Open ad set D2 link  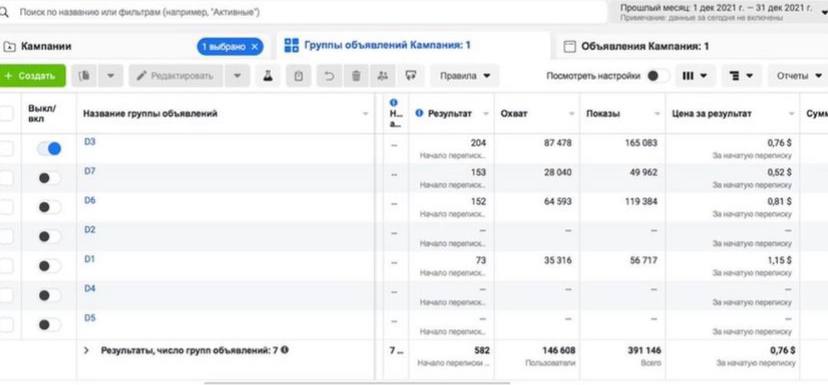pyautogui.click(x=90, y=230)
